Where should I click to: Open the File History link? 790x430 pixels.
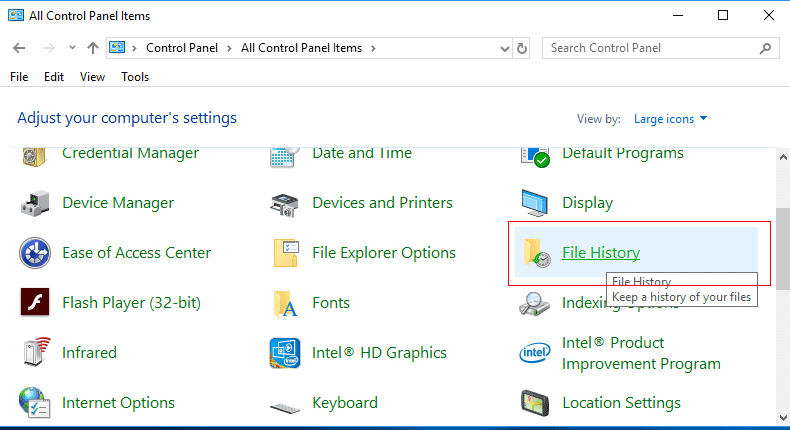point(601,253)
